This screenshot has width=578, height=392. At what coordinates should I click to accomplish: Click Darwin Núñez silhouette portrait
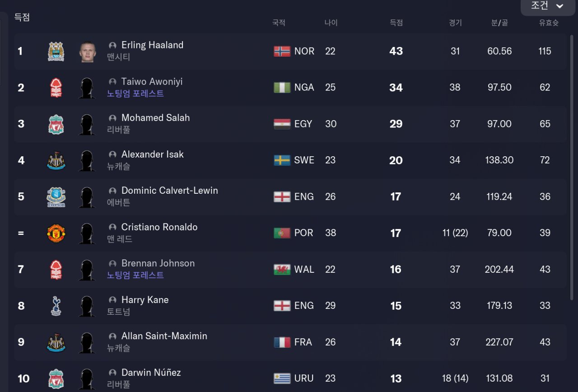(x=86, y=378)
